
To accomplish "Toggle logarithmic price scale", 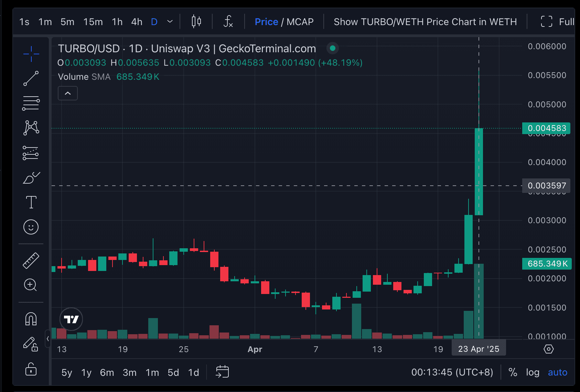I will tap(533, 372).
